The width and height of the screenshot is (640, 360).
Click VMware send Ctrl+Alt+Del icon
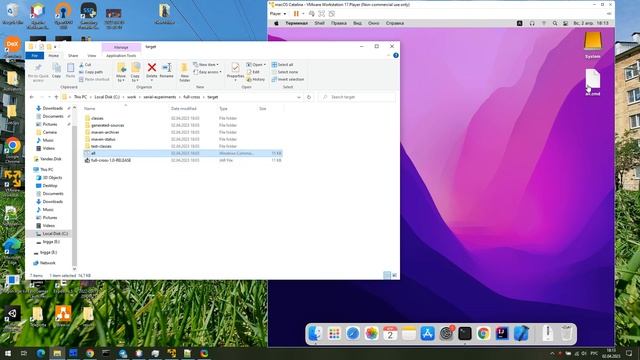[x=311, y=14]
